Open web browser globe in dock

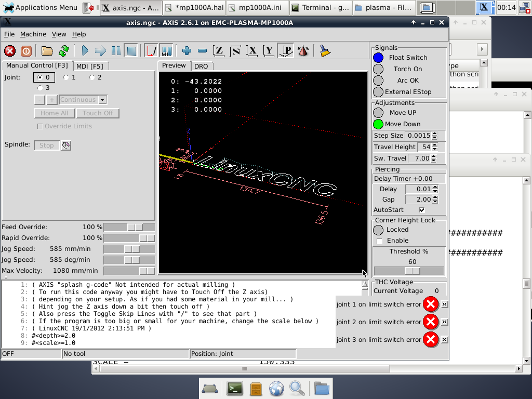[276, 389]
